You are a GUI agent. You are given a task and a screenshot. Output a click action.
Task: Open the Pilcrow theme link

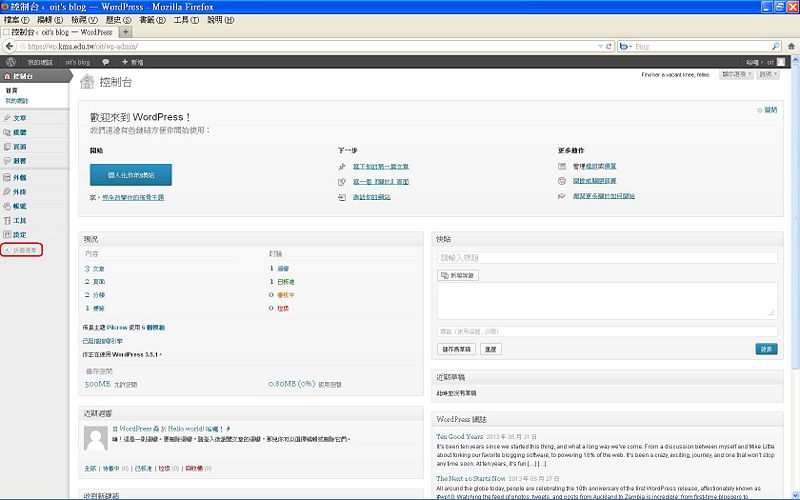point(117,328)
